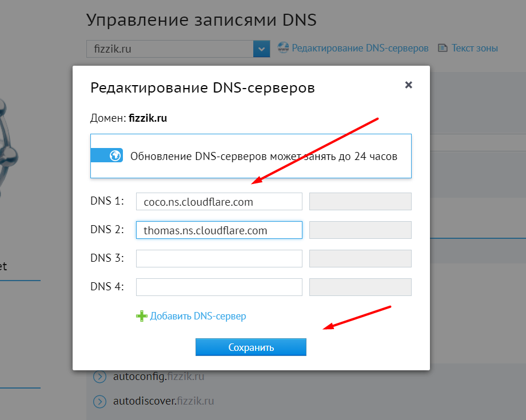
Task: Click the Сохранить button
Action: coord(251,347)
